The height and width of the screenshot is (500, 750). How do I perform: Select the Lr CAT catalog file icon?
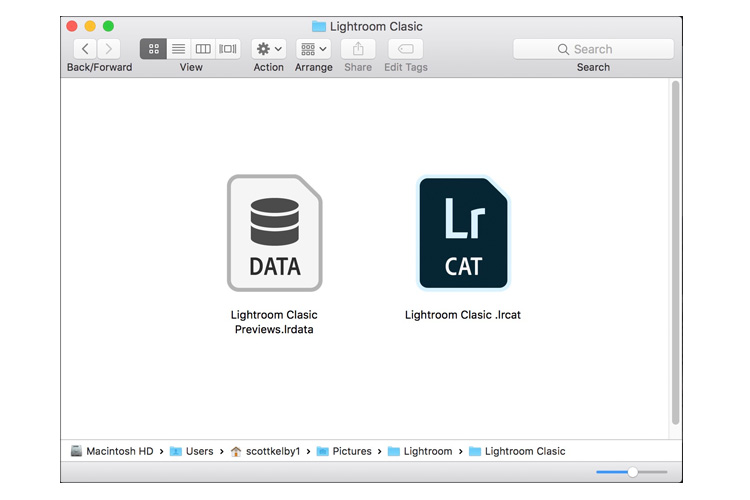463,233
